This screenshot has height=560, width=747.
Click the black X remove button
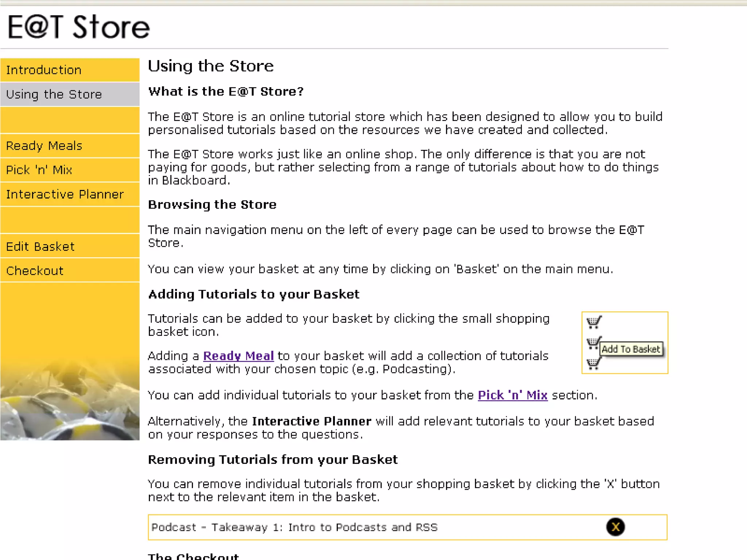point(615,527)
